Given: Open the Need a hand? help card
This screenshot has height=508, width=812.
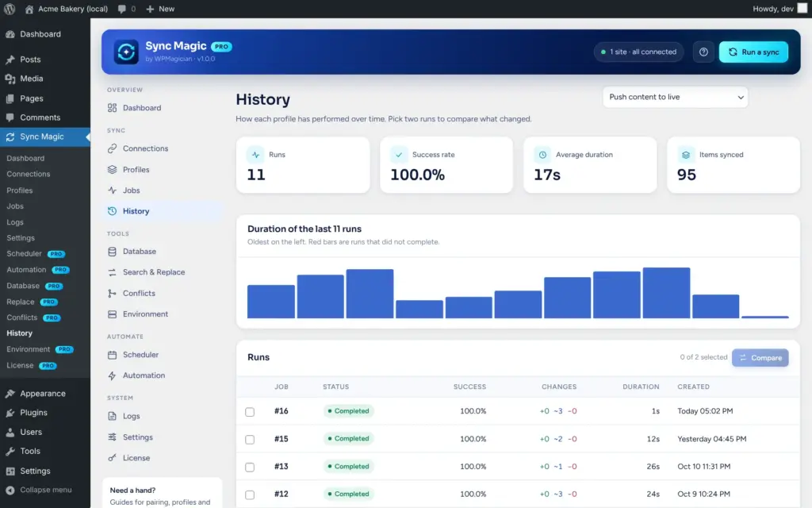Looking at the screenshot, I should tap(162, 493).
